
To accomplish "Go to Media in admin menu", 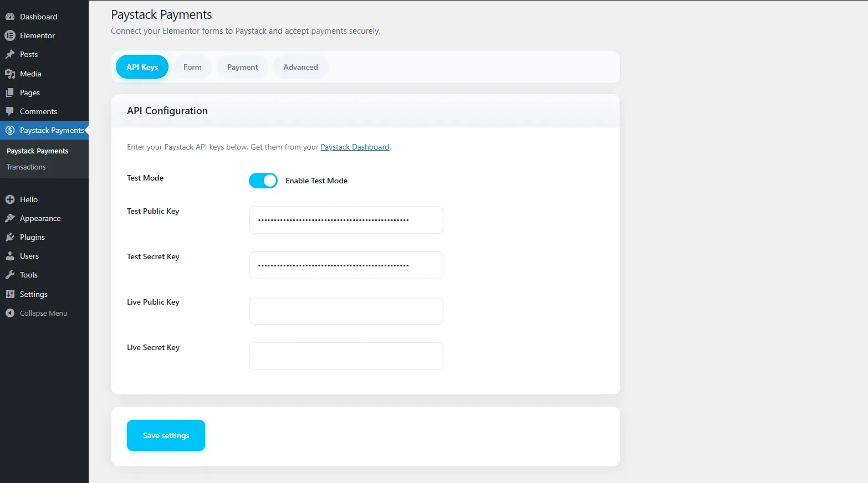I will 44,74.
